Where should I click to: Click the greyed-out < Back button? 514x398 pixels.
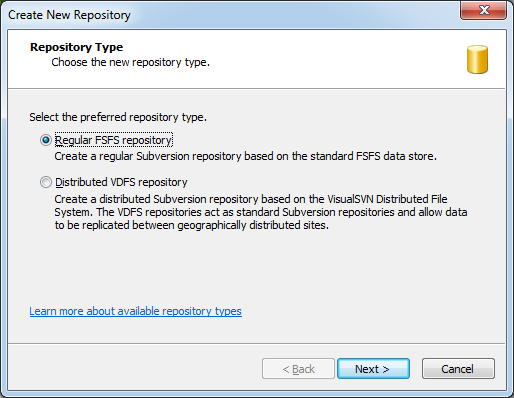[298, 369]
